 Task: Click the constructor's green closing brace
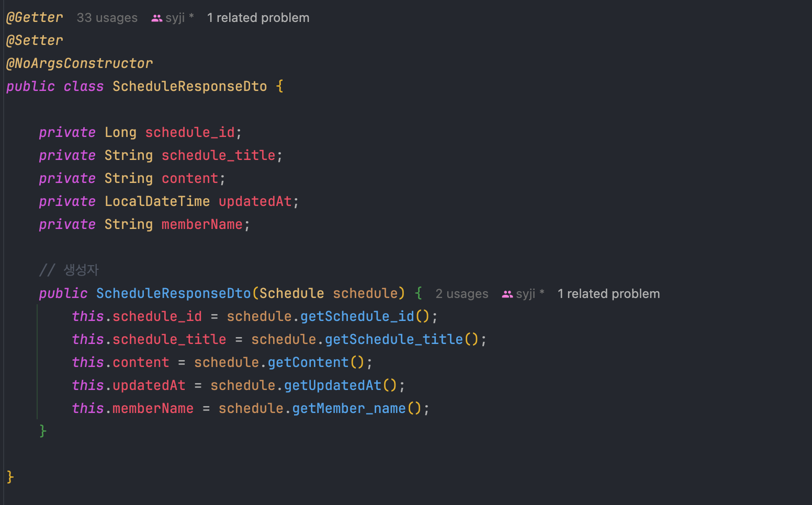coord(43,431)
